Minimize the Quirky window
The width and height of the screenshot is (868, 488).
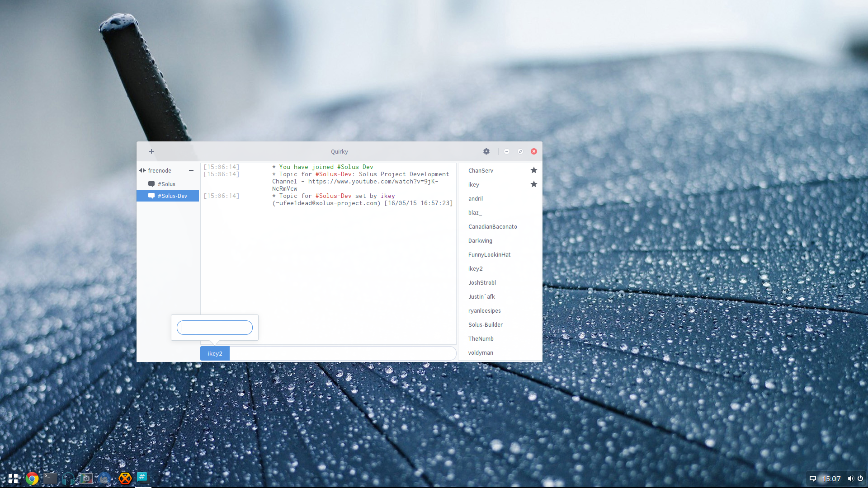click(x=507, y=151)
